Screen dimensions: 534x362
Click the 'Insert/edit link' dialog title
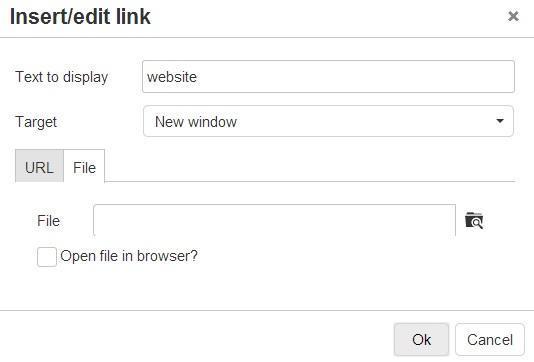pyautogui.click(x=80, y=16)
